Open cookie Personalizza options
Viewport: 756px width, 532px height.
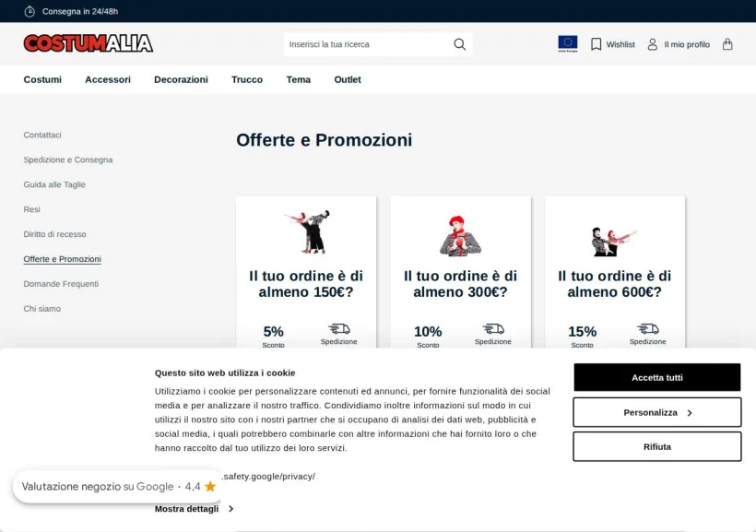pos(657,412)
